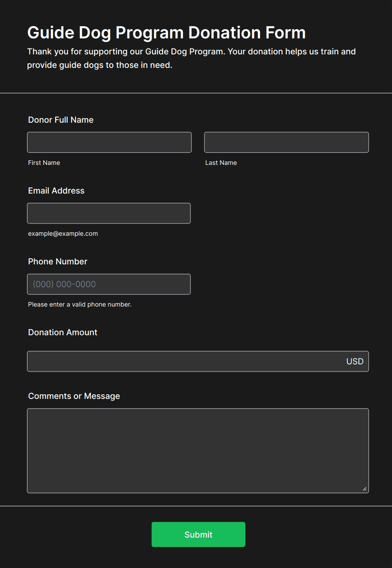Focus the Comments or Message text area
The image size is (392, 568).
click(x=198, y=450)
